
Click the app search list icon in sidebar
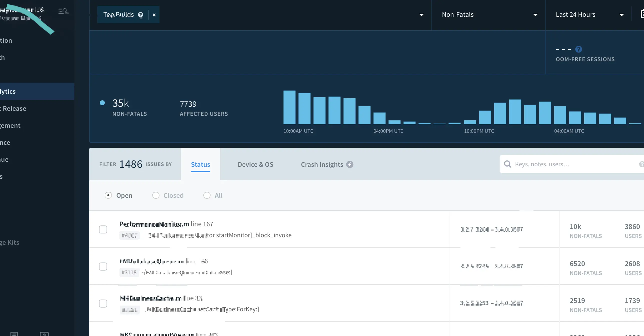click(63, 11)
